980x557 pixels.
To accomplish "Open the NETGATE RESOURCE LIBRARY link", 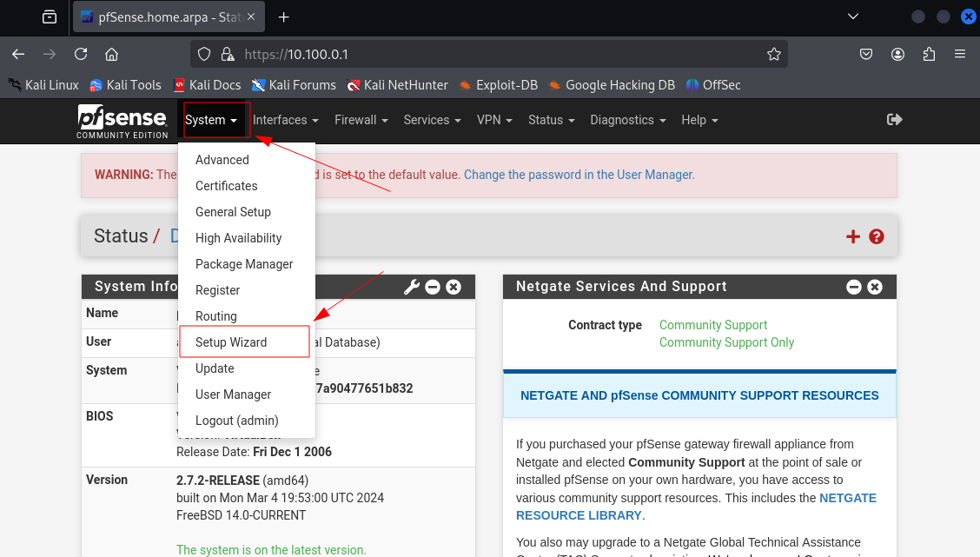I will (696, 507).
